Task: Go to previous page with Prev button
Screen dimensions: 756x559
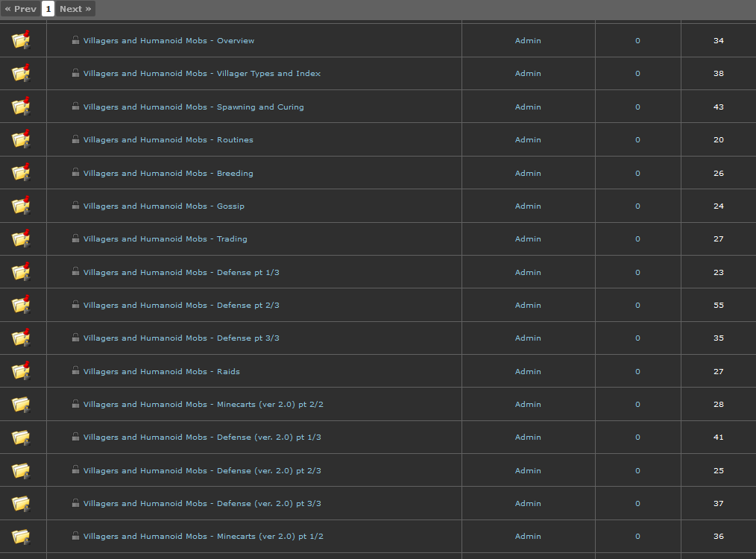Action: [21, 9]
